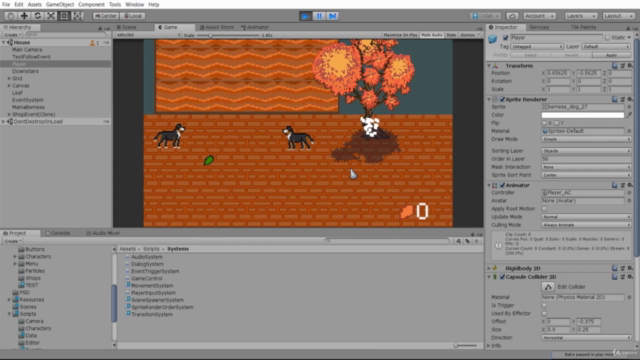Select the Rotate tool
Viewport: 640px width, 360px height.
pos(38,16)
